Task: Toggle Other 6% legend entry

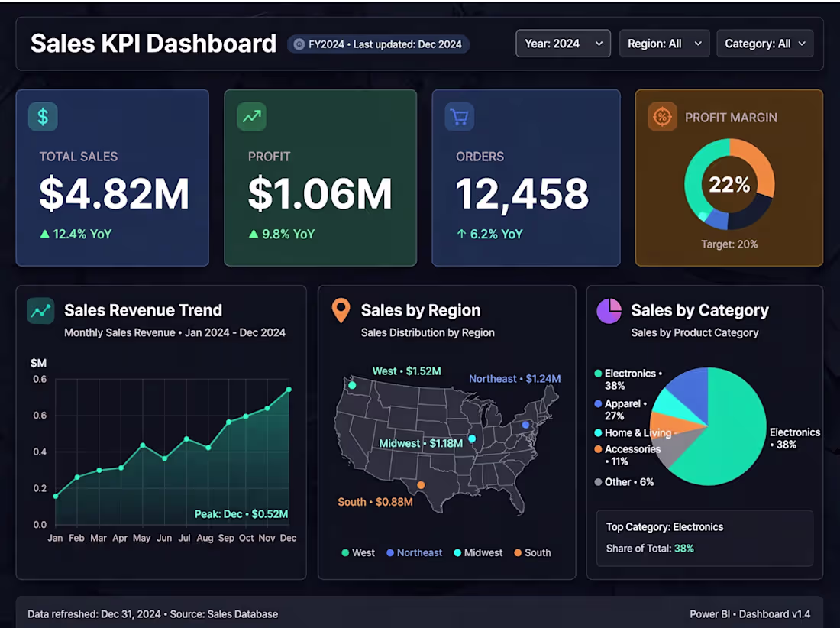Action: (624, 482)
